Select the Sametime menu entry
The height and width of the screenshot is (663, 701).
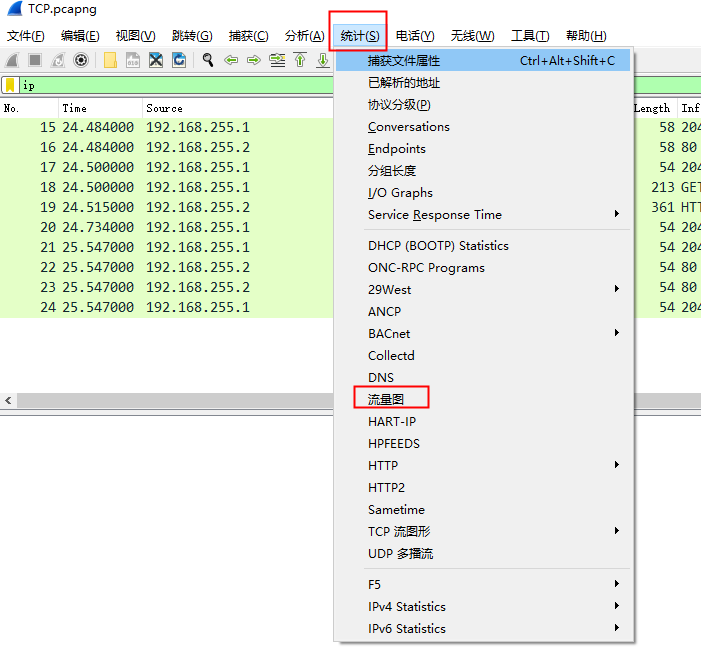[x=483, y=509]
